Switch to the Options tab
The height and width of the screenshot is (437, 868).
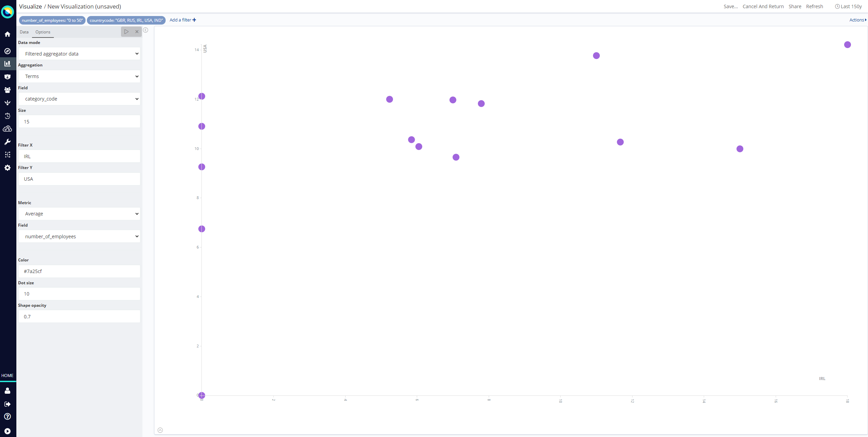43,32
